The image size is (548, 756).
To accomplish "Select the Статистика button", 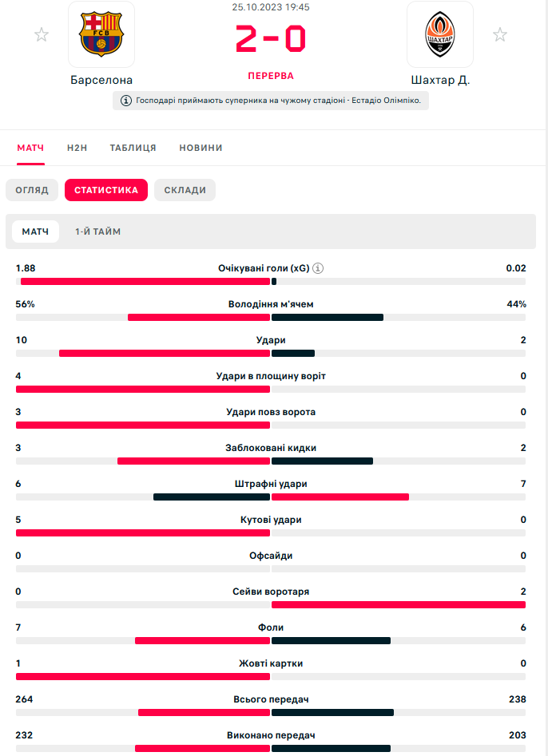I will (x=106, y=190).
